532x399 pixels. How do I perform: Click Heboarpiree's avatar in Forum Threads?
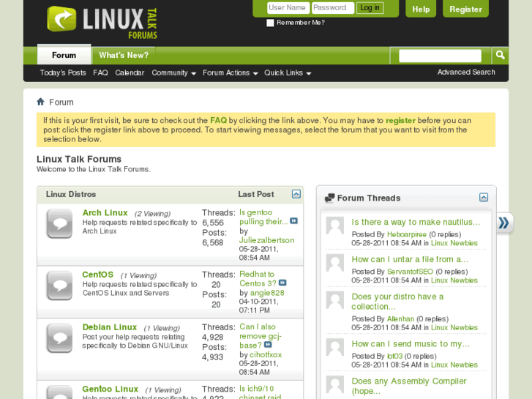click(335, 225)
